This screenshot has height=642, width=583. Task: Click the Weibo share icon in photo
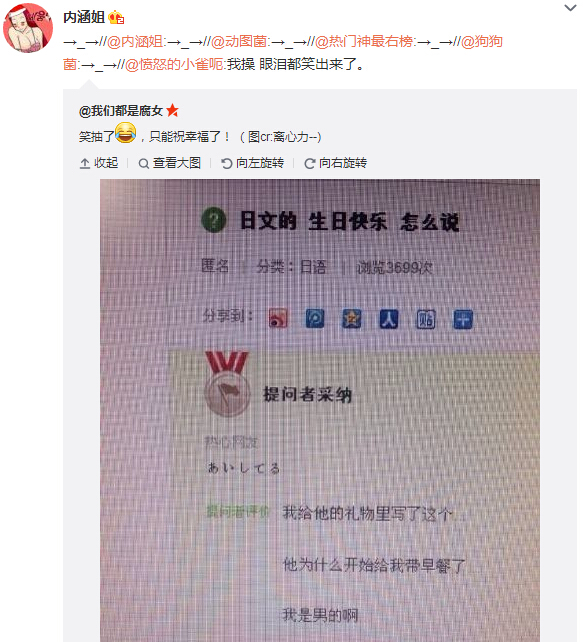pyautogui.click(x=278, y=318)
